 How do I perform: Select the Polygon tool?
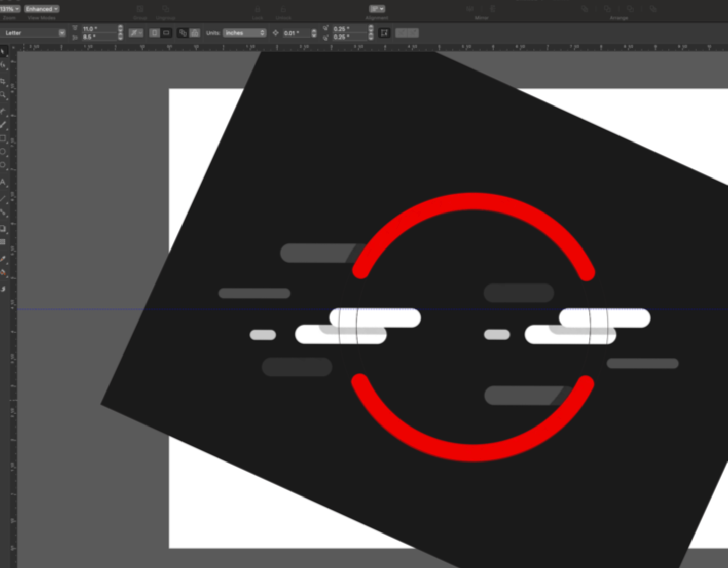(3, 165)
